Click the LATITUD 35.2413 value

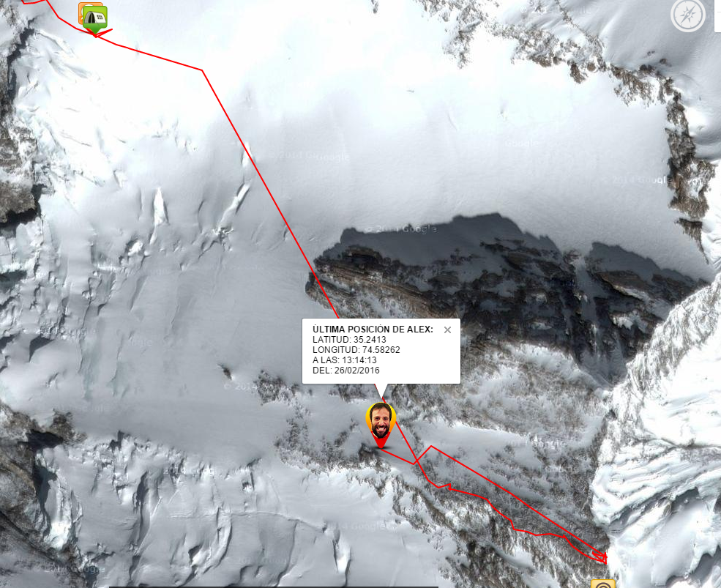pos(369,340)
